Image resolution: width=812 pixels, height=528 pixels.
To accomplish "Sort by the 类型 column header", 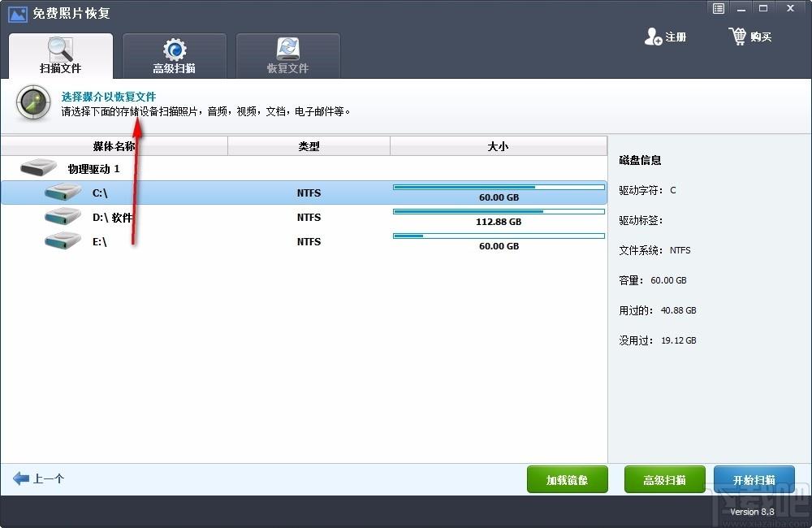I will coord(309,146).
